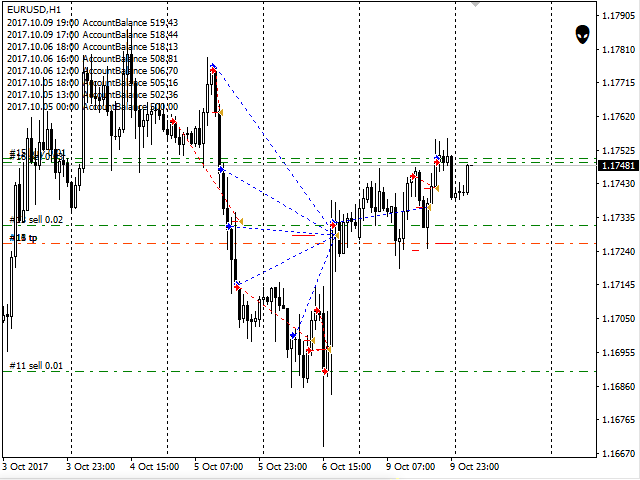This screenshot has height=480, width=640.
Task: Click the 2017.10.05 00:00 AccountBalance entry
Action: [x=92, y=106]
